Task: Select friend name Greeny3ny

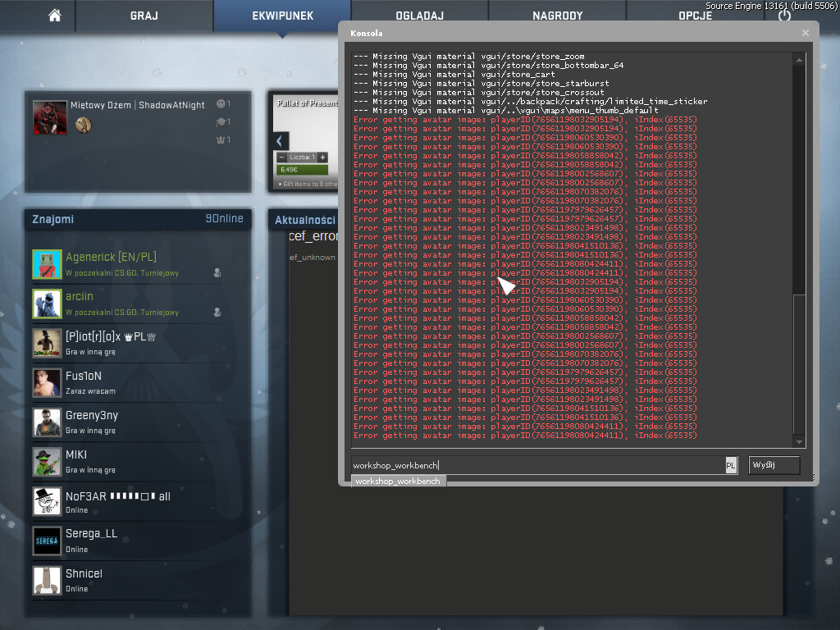Action: 92,415
